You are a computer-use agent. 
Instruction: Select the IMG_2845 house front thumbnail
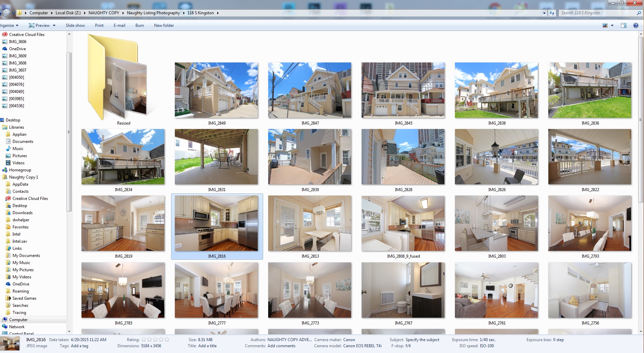403,90
